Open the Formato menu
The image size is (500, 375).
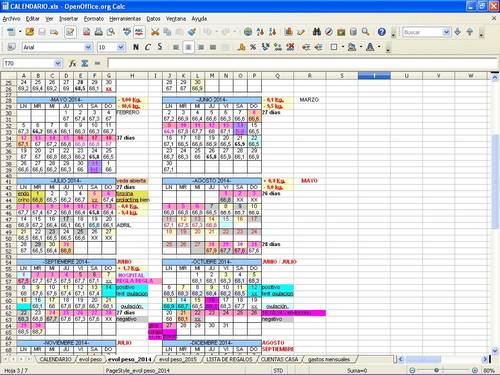pos(94,19)
